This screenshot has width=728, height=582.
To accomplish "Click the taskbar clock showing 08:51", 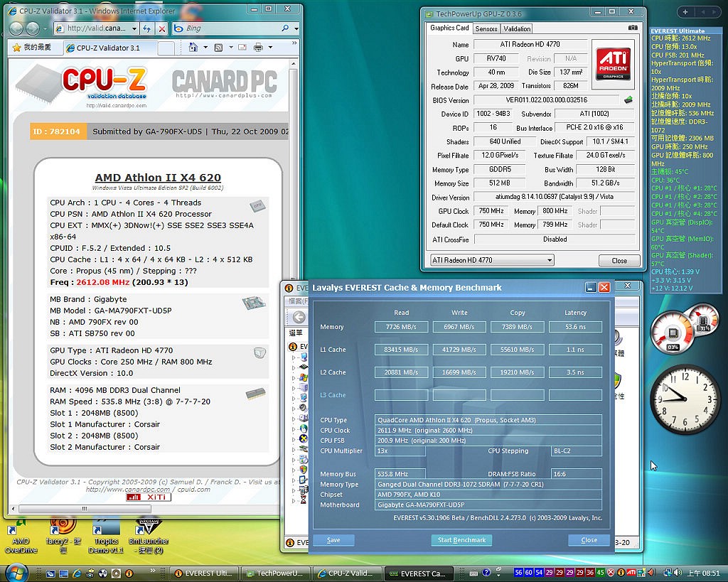I will (703, 573).
